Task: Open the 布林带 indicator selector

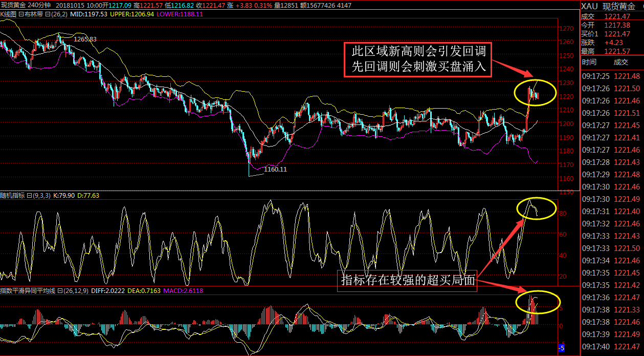Action: pos(32,14)
